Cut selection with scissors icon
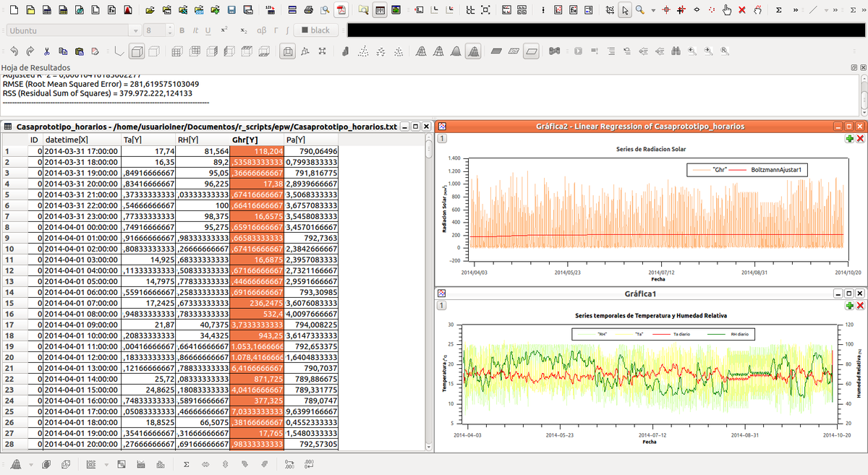Screen dimensions: 868x475 (47, 51)
